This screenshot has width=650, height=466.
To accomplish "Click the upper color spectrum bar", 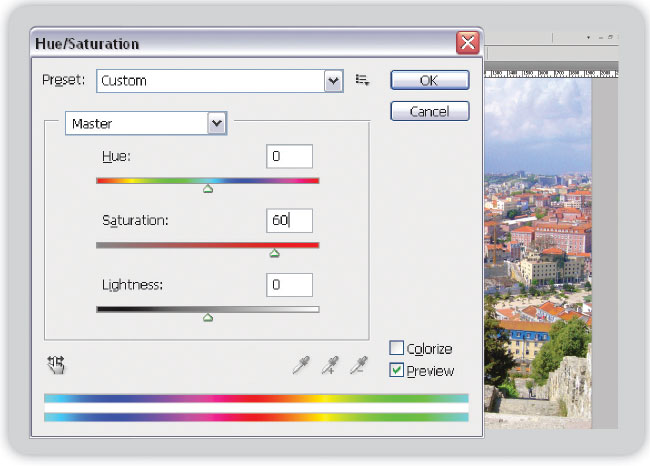I will (256, 398).
